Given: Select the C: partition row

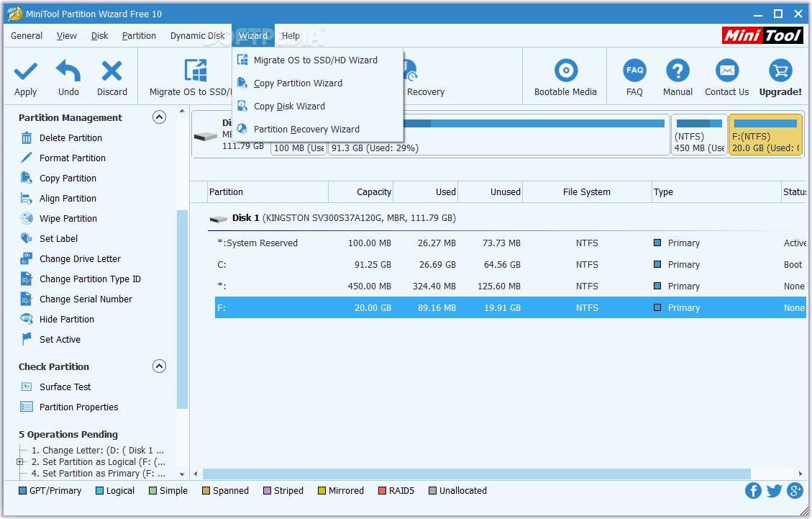Looking at the screenshot, I should click(x=510, y=265).
